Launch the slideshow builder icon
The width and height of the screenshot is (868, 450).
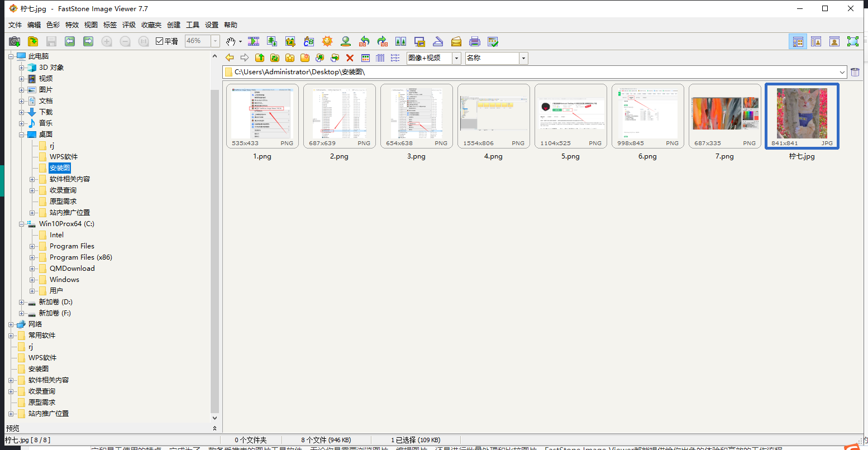254,41
